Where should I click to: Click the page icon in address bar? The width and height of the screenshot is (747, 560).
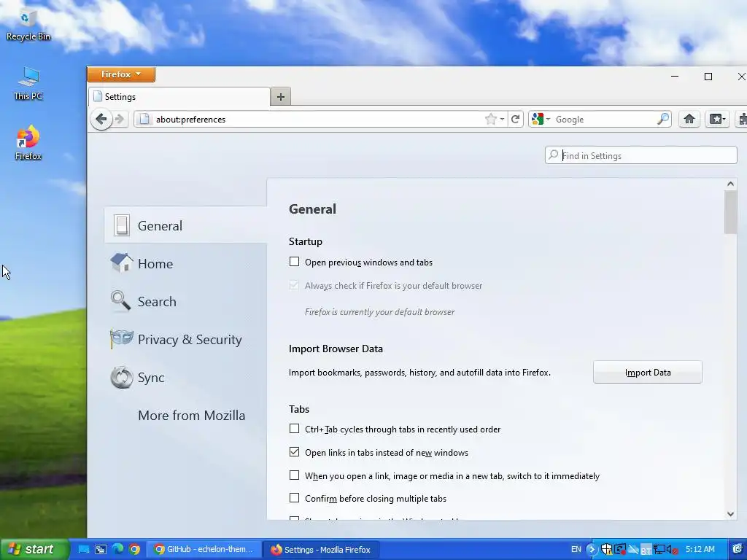145,119
